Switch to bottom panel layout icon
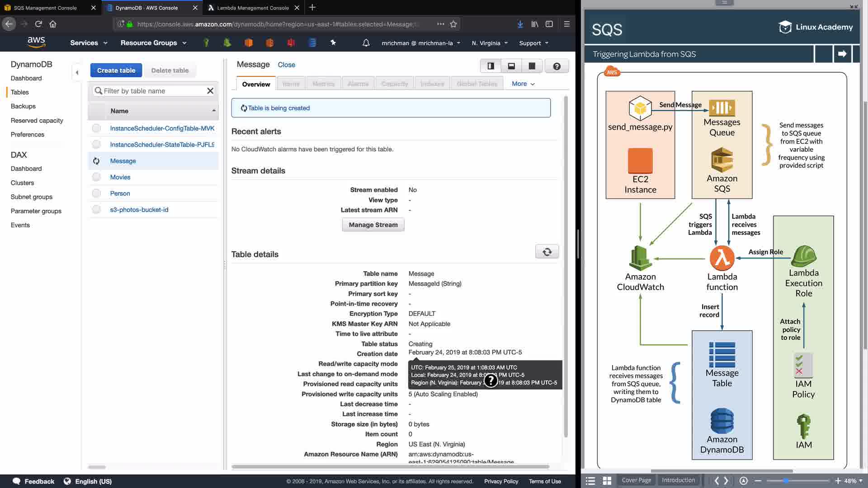Screen dimensions: 868x488 click(511, 66)
